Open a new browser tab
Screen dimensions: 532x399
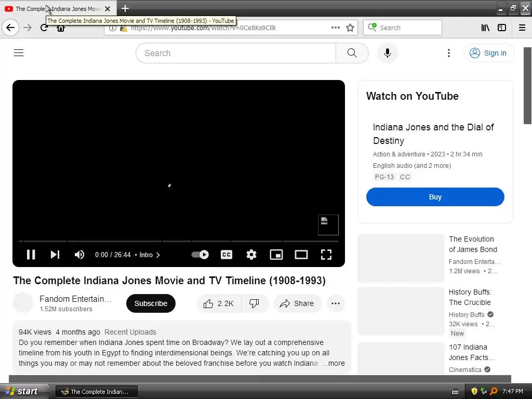click(125, 8)
